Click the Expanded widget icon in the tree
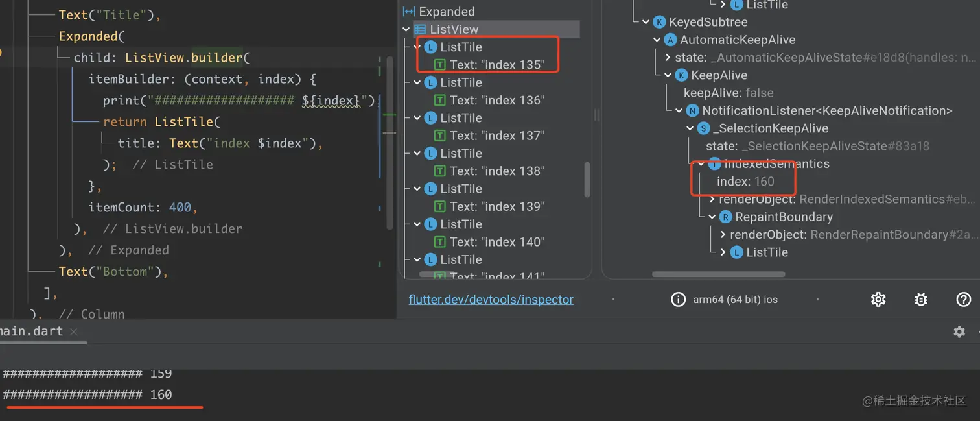The image size is (980, 421). tap(409, 12)
